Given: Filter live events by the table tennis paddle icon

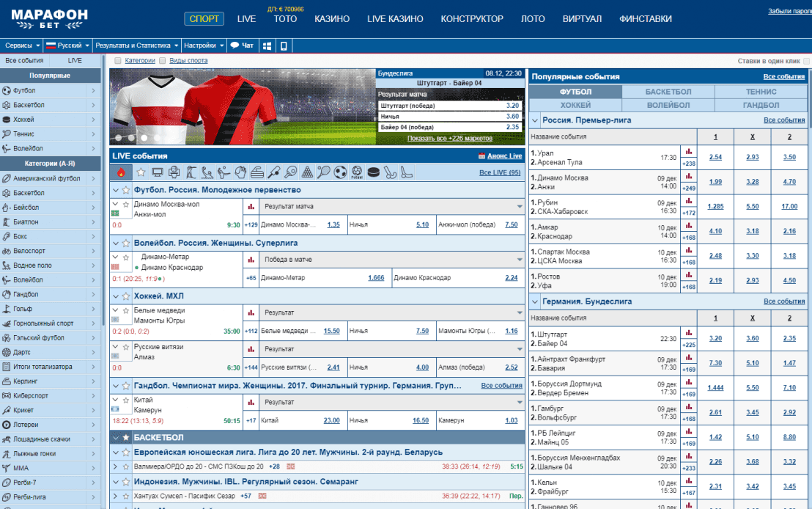Looking at the screenshot, I should pos(290,172).
